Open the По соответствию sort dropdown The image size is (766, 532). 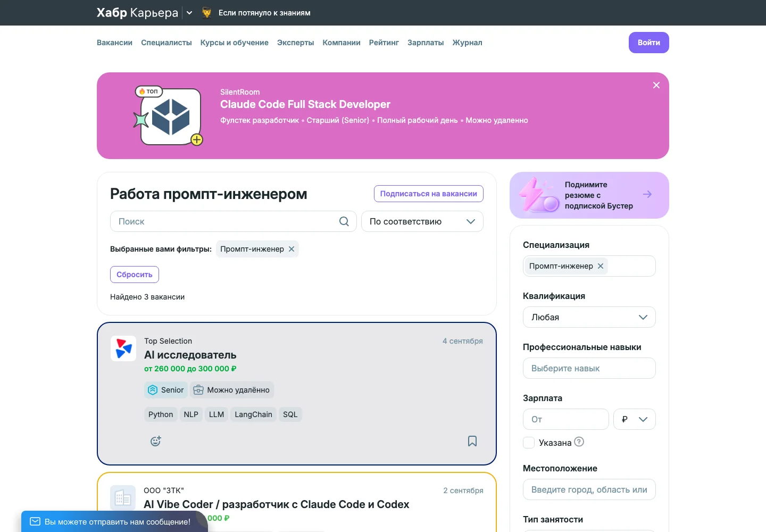click(422, 221)
